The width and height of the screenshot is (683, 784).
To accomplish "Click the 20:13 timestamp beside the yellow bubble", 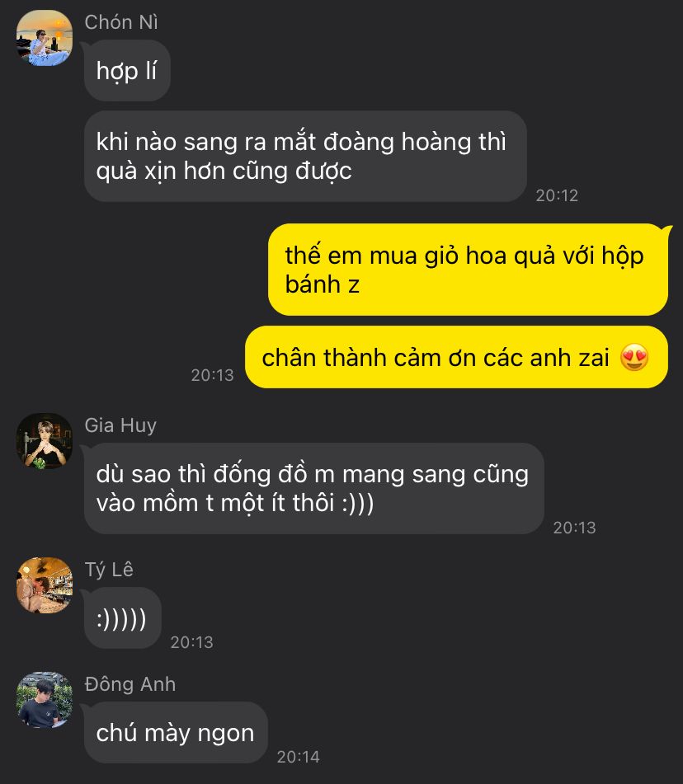I will click(212, 375).
